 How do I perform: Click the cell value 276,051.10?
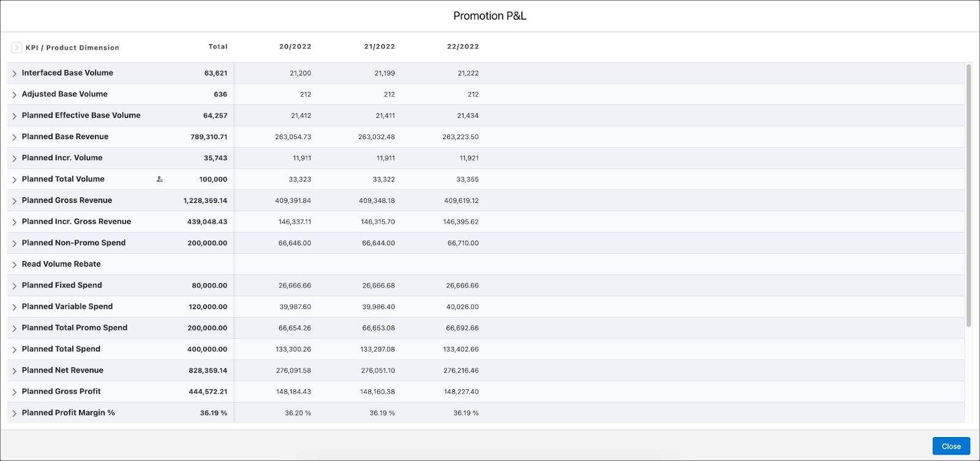pos(378,371)
